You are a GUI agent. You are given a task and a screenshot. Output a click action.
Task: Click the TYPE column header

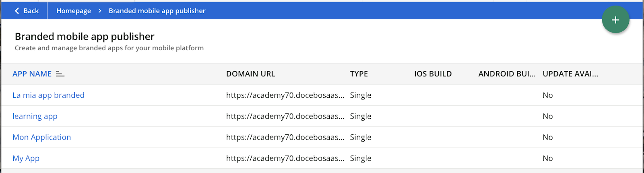pyautogui.click(x=359, y=74)
